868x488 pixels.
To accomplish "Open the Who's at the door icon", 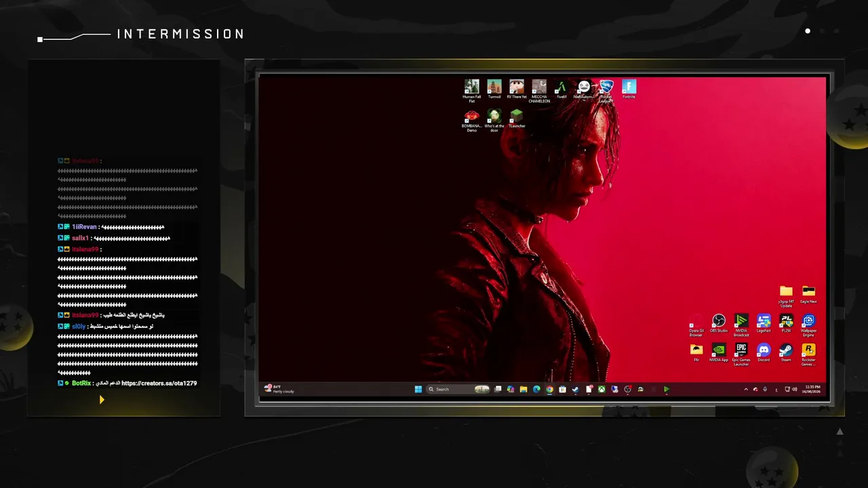I will 494,121.
